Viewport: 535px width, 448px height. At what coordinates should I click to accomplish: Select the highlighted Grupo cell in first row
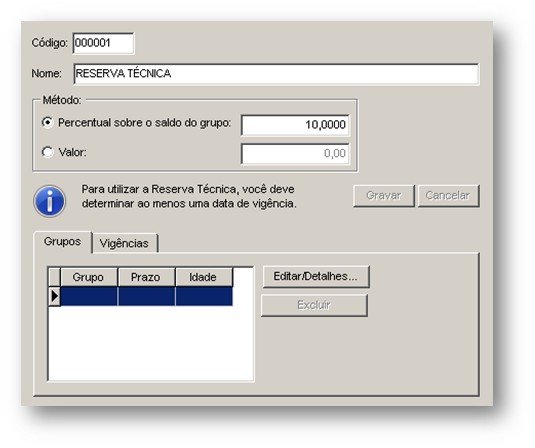[89, 296]
